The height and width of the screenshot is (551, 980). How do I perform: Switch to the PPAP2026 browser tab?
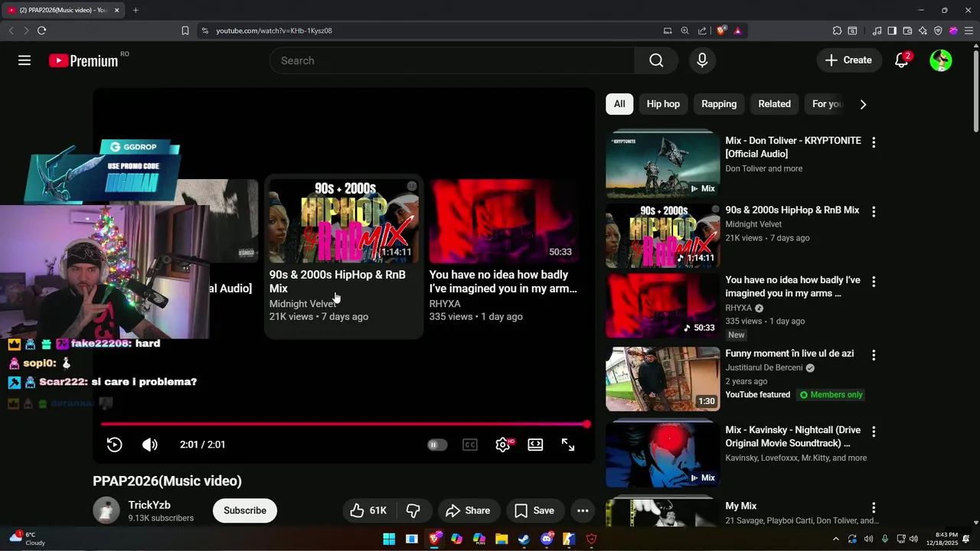tap(63, 10)
